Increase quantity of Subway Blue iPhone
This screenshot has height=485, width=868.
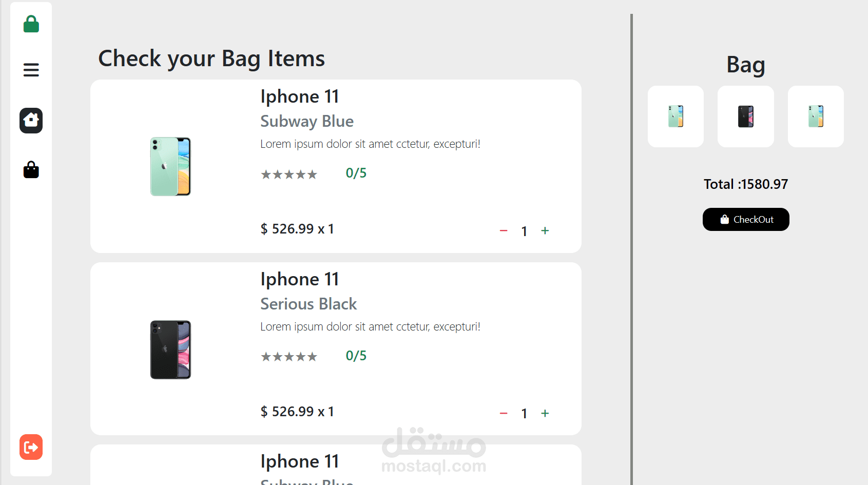545,231
